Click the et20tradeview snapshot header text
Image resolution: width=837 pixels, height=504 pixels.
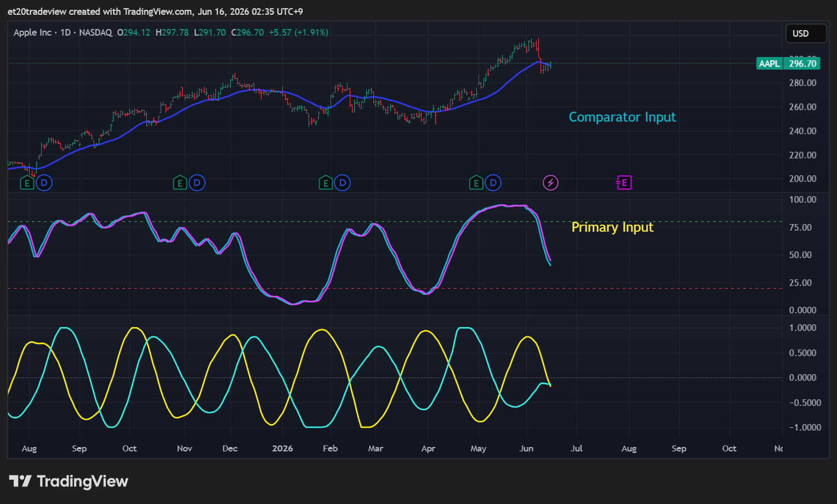(x=155, y=12)
